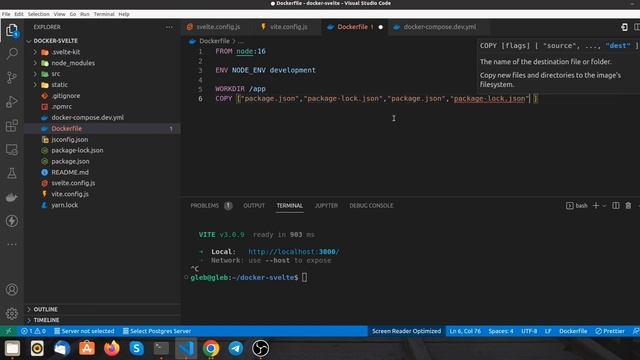Open the Manage gear settings icon
The width and height of the screenshot is (640, 360).
12,313
